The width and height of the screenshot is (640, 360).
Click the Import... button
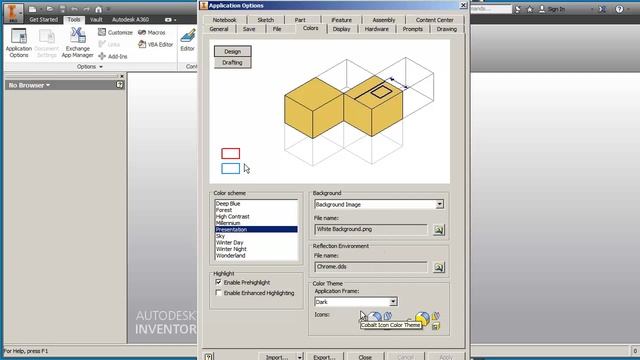277,357
